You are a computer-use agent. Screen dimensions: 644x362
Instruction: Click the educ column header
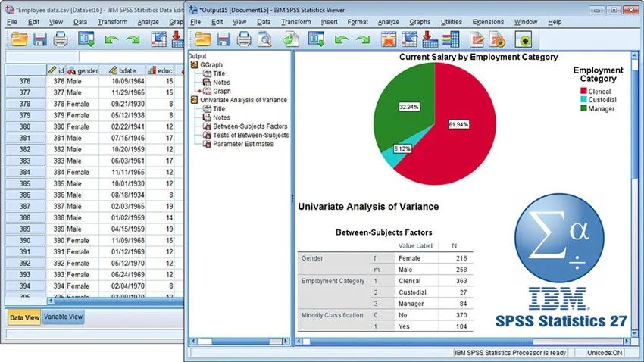pos(160,70)
